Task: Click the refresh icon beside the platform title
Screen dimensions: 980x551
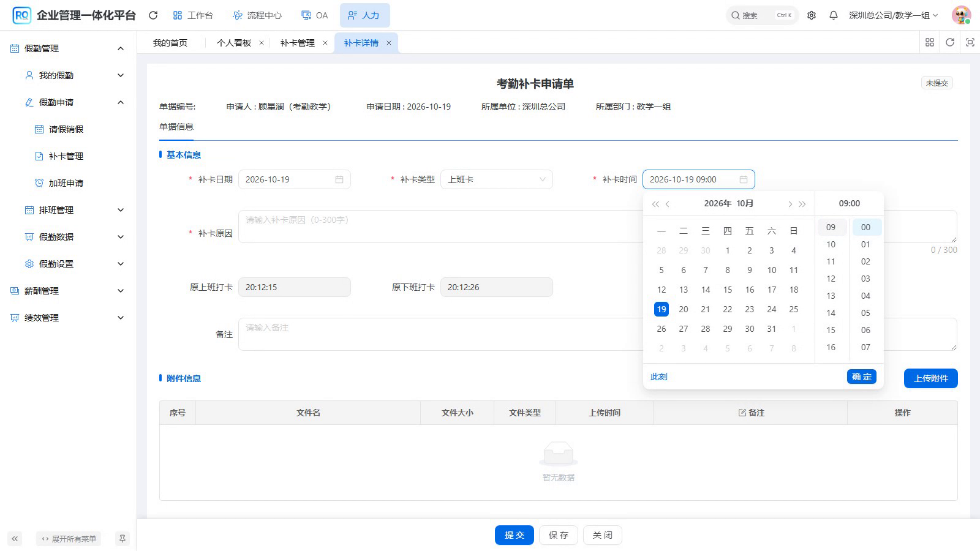Action: pyautogui.click(x=153, y=15)
